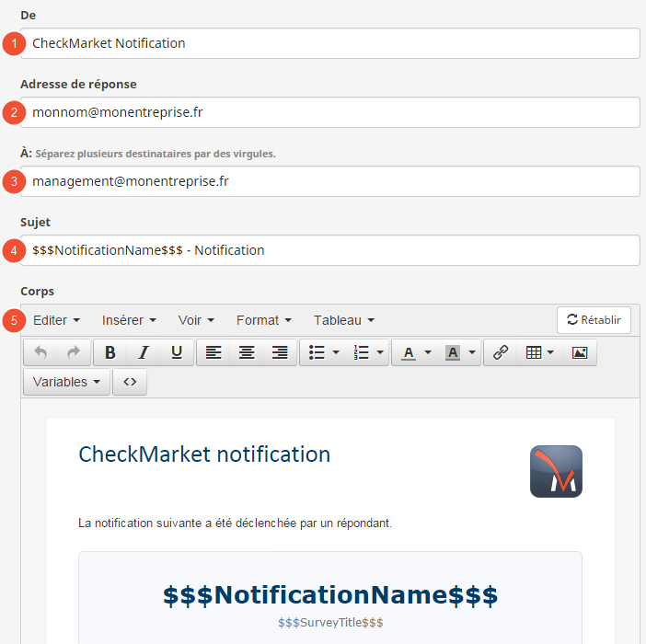Open the Variables dropdown

pyautogui.click(x=67, y=382)
